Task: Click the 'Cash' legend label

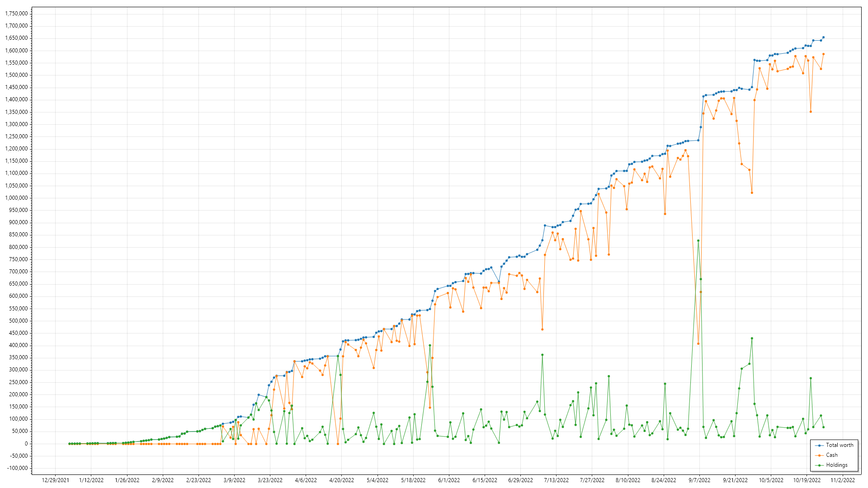Action: coord(832,455)
